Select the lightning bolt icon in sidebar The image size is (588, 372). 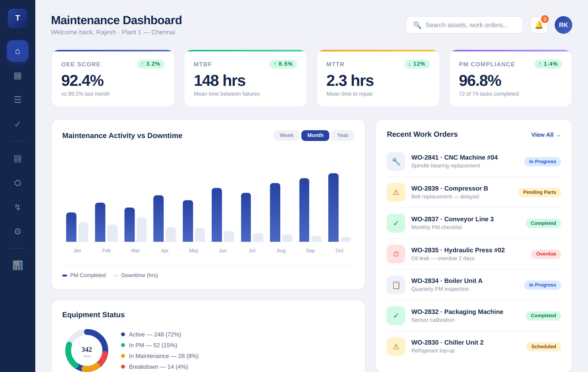17,207
